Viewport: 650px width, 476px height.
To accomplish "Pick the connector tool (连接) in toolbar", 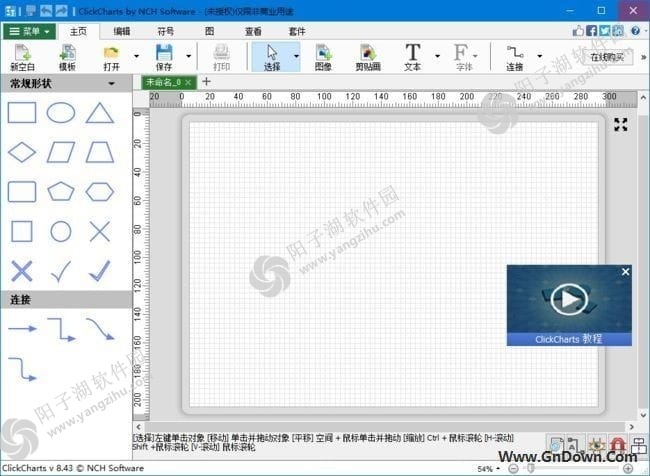I will (514, 57).
